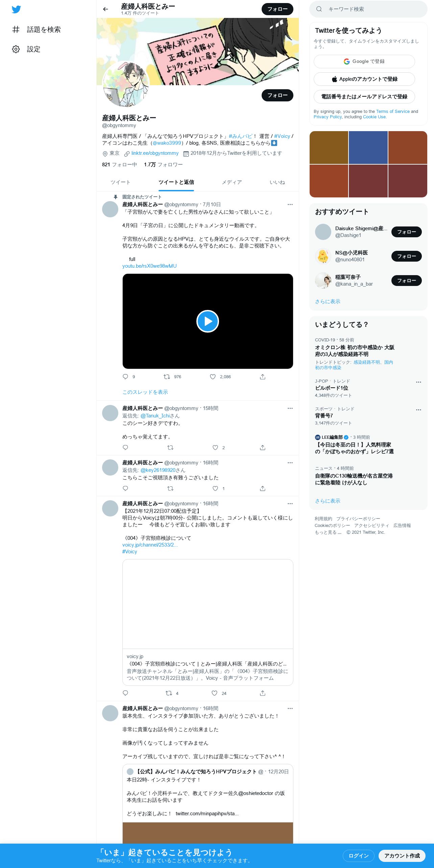Open オミクロン株 初の市中感染 trend
The width and height of the screenshot is (434, 868).
[x=355, y=351]
